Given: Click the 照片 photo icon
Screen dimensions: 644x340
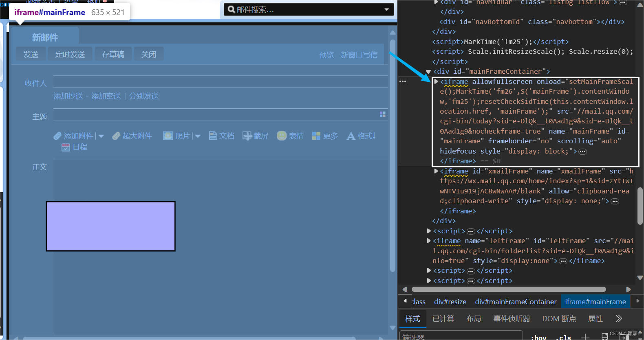Looking at the screenshot, I should click(168, 136).
